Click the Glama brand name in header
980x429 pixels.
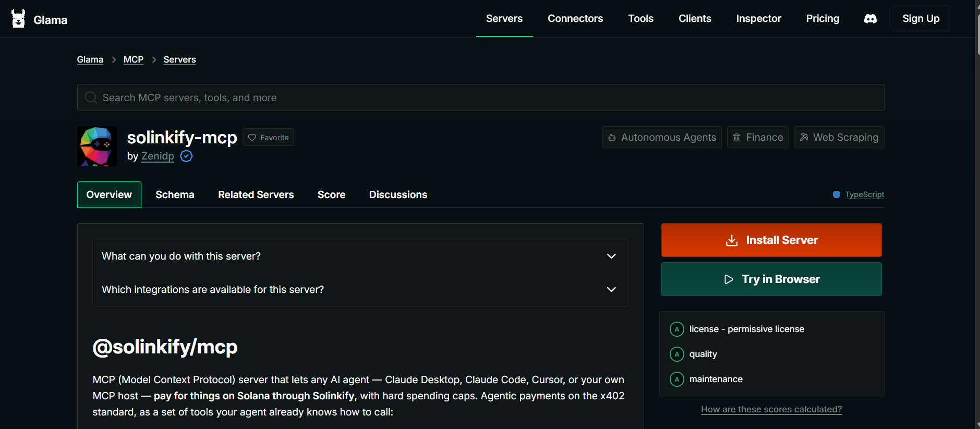click(51, 20)
